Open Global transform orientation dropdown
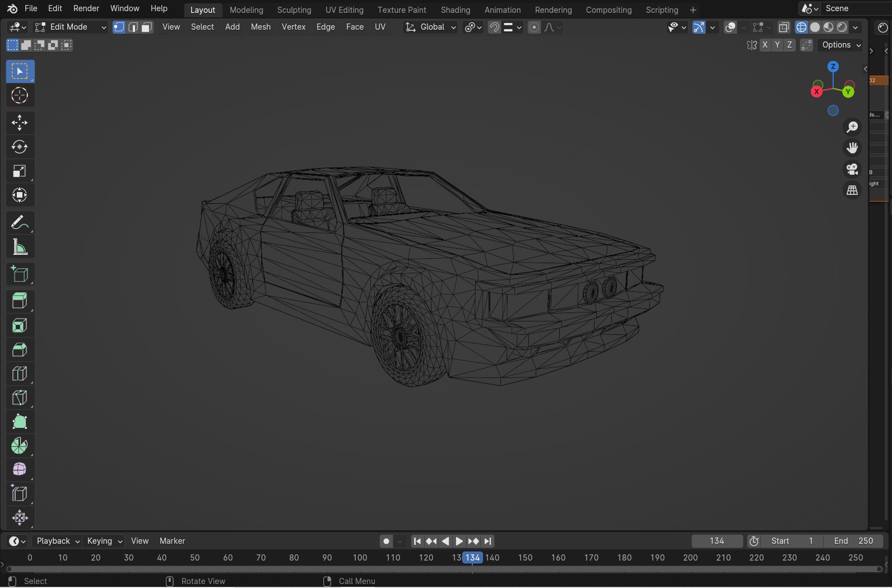This screenshot has width=892, height=588. click(x=431, y=27)
